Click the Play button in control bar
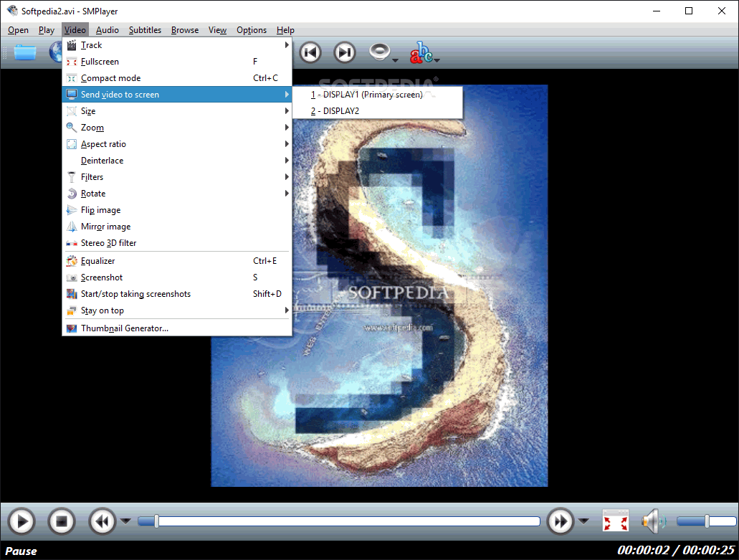The image size is (739, 560). pyautogui.click(x=22, y=521)
